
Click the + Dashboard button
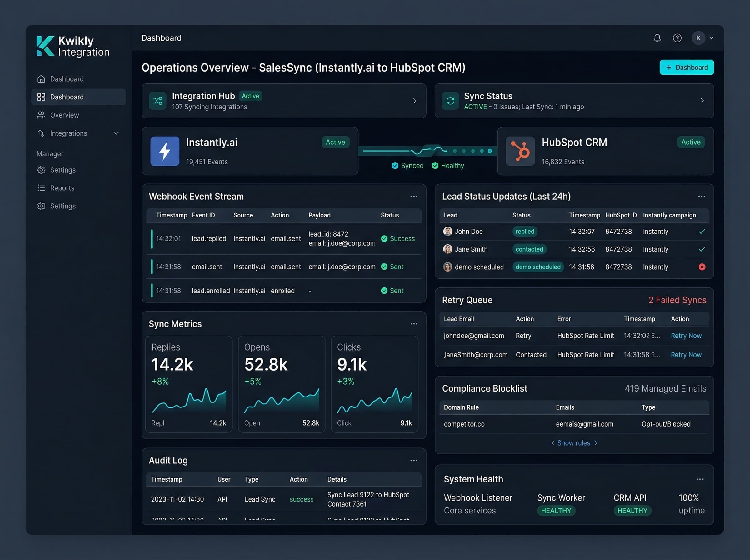[x=687, y=67]
